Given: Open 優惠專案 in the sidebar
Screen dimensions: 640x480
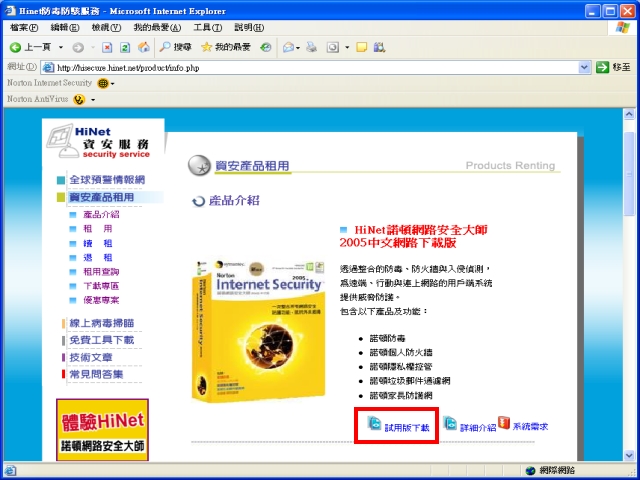Looking at the screenshot, I should (101, 300).
